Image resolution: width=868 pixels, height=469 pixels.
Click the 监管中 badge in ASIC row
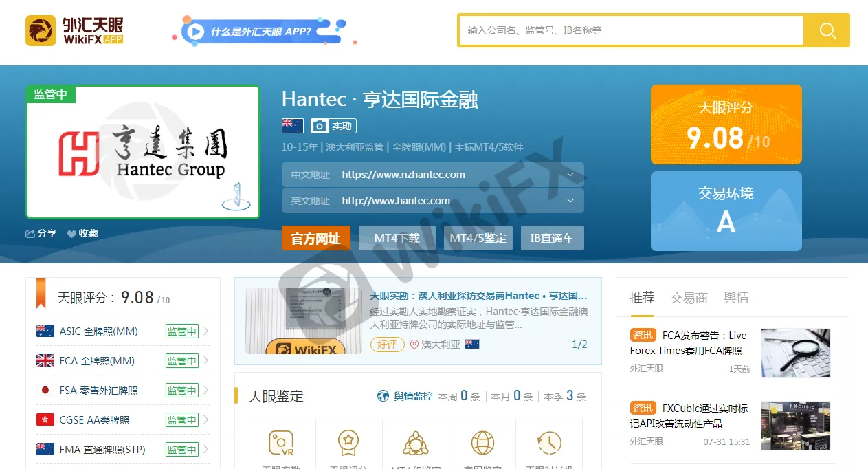(181, 331)
